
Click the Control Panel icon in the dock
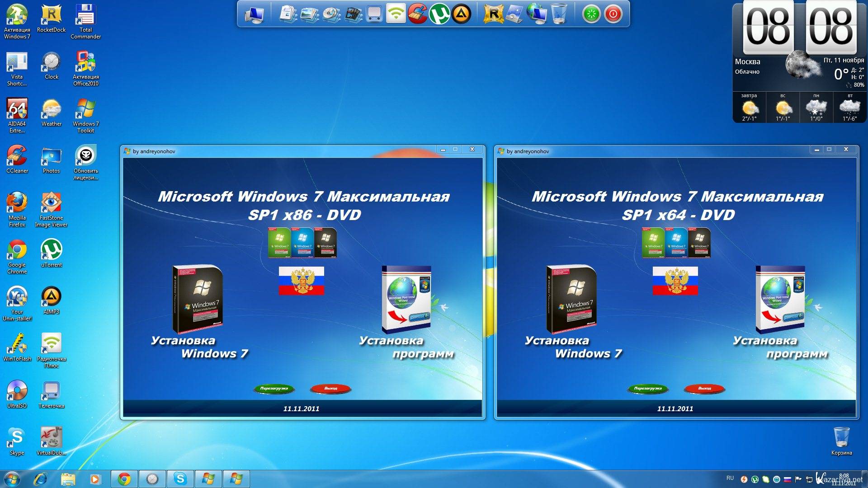tap(515, 14)
